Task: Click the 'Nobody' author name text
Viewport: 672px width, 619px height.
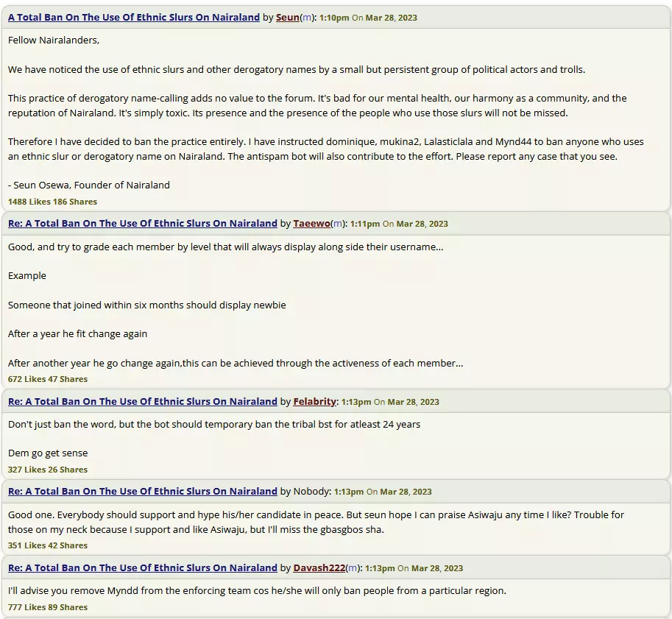Action: coord(311,491)
